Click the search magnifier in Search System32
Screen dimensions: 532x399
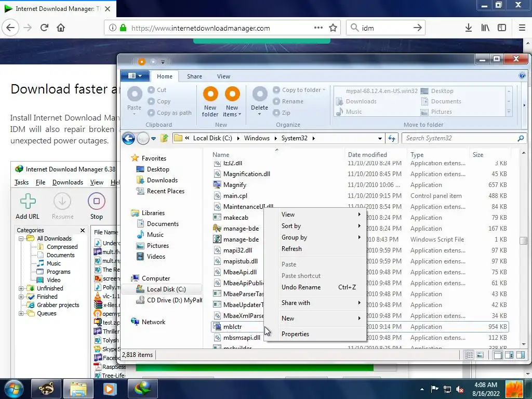click(x=521, y=138)
